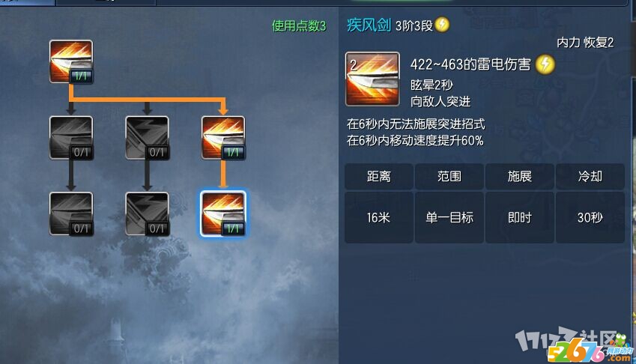The image size is (636, 364).
Task: Click the 使用点数3 points label
Action: click(299, 26)
